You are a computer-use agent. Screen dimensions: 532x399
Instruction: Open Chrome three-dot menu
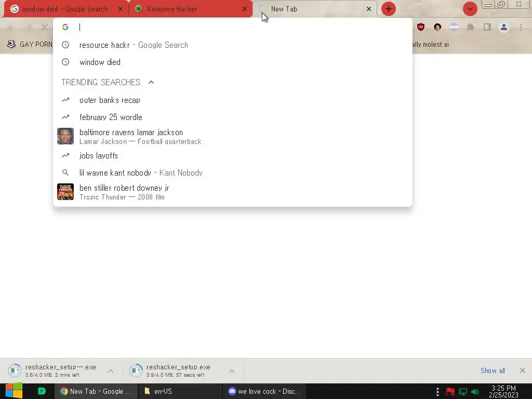point(521,27)
